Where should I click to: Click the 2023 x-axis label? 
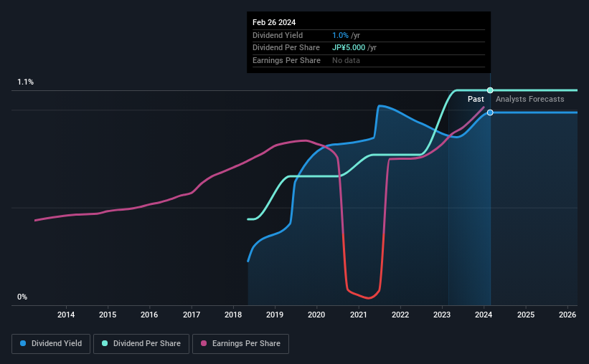click(x=442, y=315)
